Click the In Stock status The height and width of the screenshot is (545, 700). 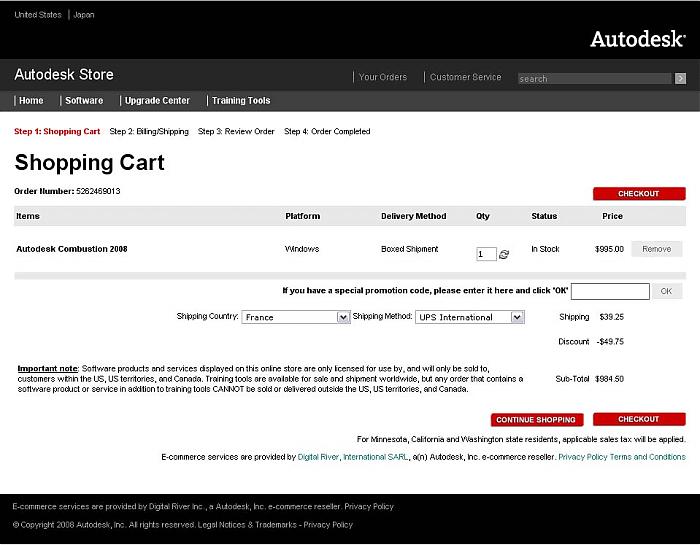pos(545,249)
